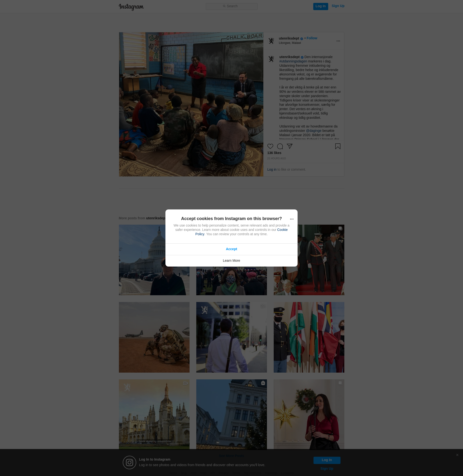
Task: Click utenriksdept username in post header
Action: click(x=289, y=38)
